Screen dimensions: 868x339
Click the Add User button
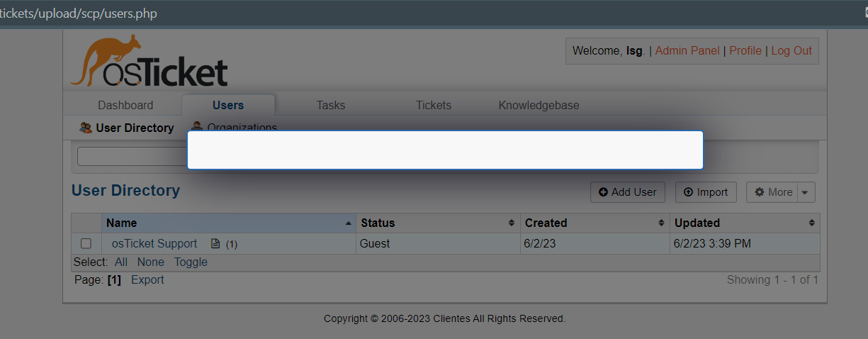tap(628, 192)
